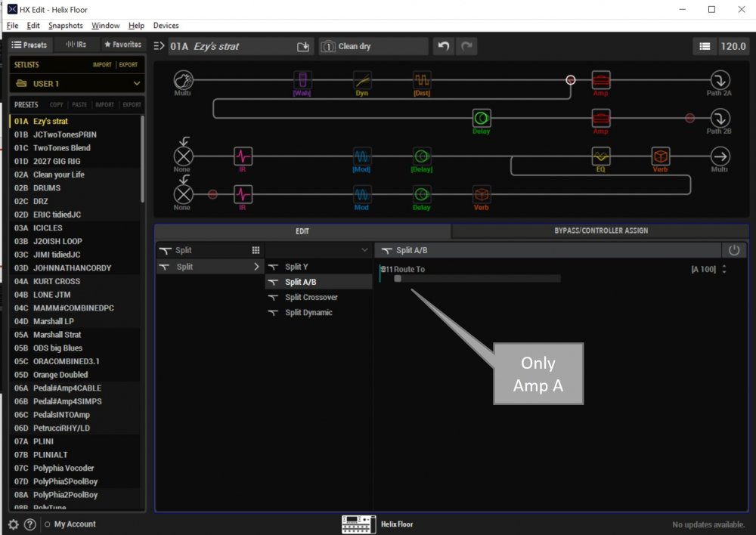Select preset 02A Clean your Life

click(x=58, y=175)
